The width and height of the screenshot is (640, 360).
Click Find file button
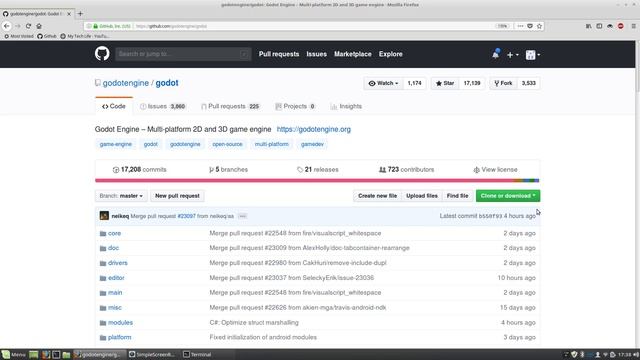(457, 196)
